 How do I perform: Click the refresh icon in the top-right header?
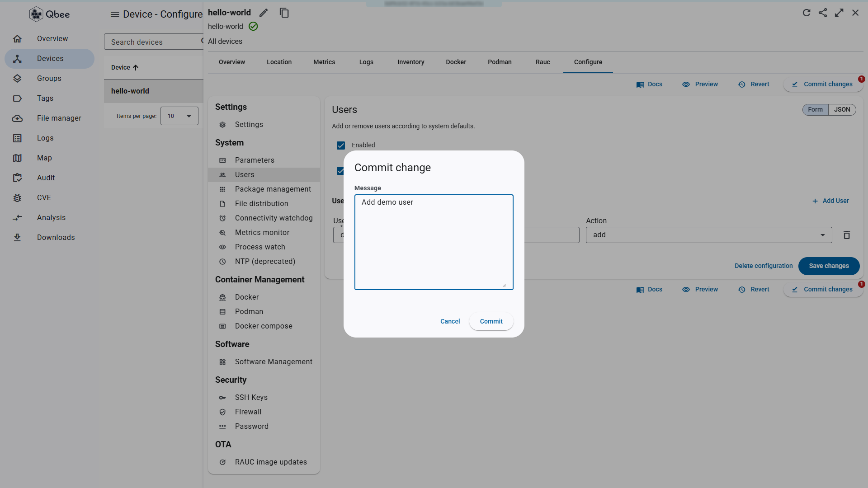(807, 13)
